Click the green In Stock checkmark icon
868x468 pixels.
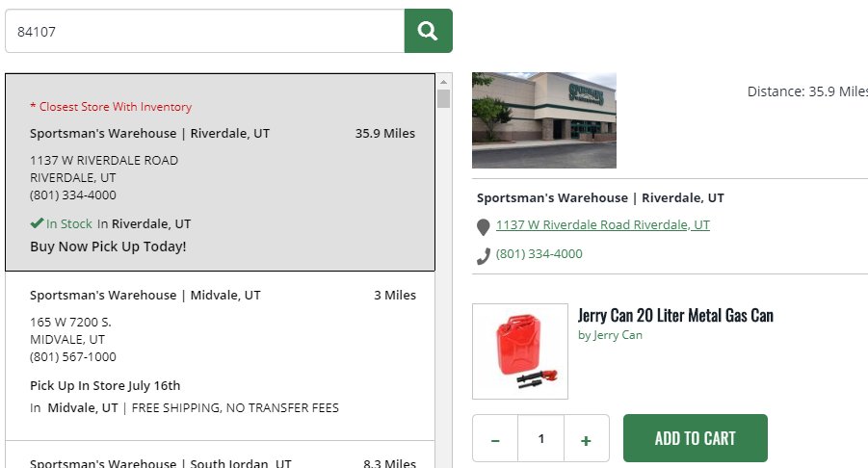coord(37,223)
